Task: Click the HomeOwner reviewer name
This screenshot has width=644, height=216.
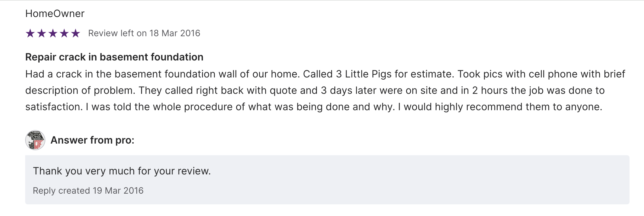Action: pyautogui.click(x=55, y=14)
